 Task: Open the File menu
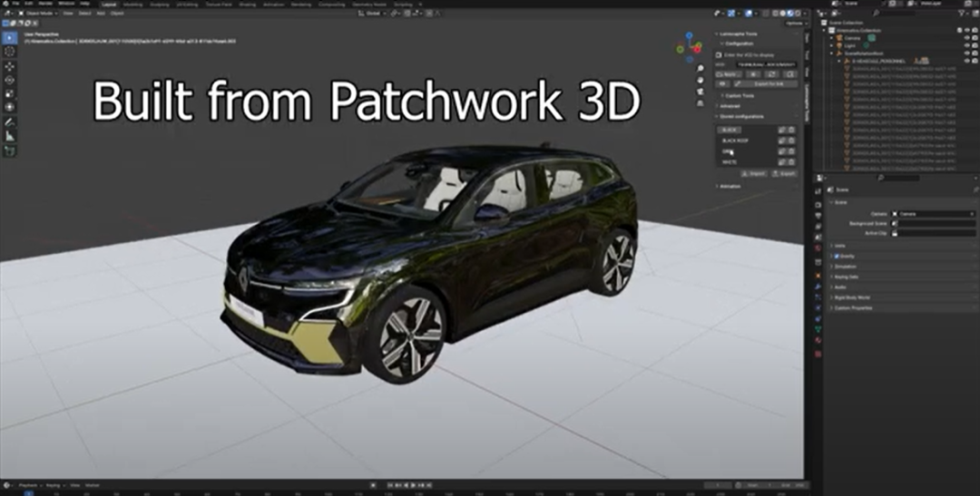[15, 4]
